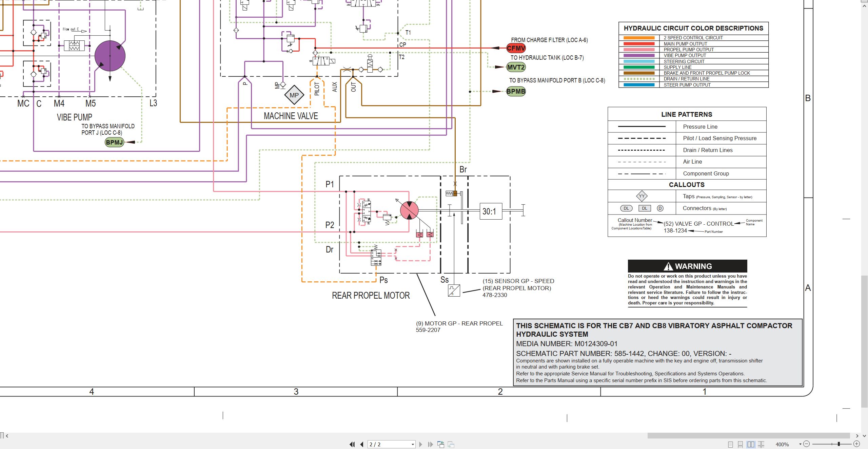The image size is (868, 449).
Task: Switch to two-page scrolling view
Action: pos(761,444)
